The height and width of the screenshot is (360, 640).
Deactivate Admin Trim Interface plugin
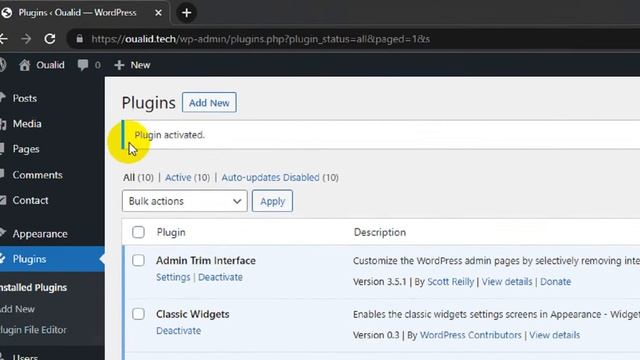coord(220,277)
